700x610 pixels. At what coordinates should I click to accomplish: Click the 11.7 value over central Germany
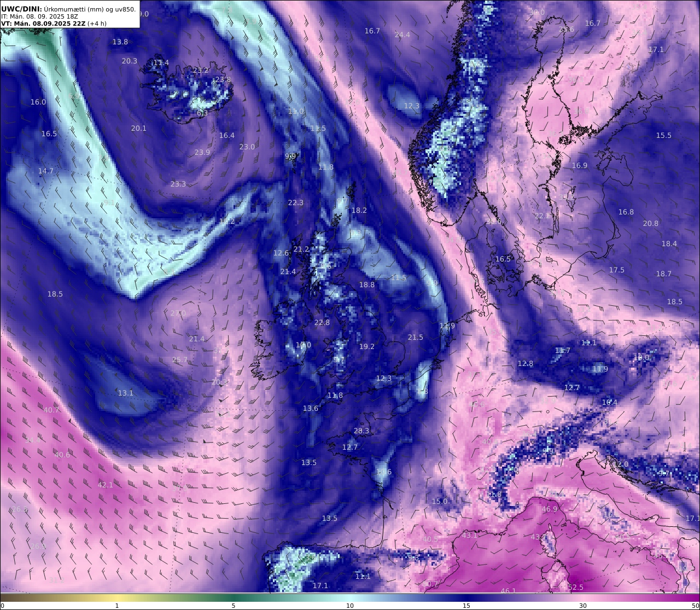point(563,351)
